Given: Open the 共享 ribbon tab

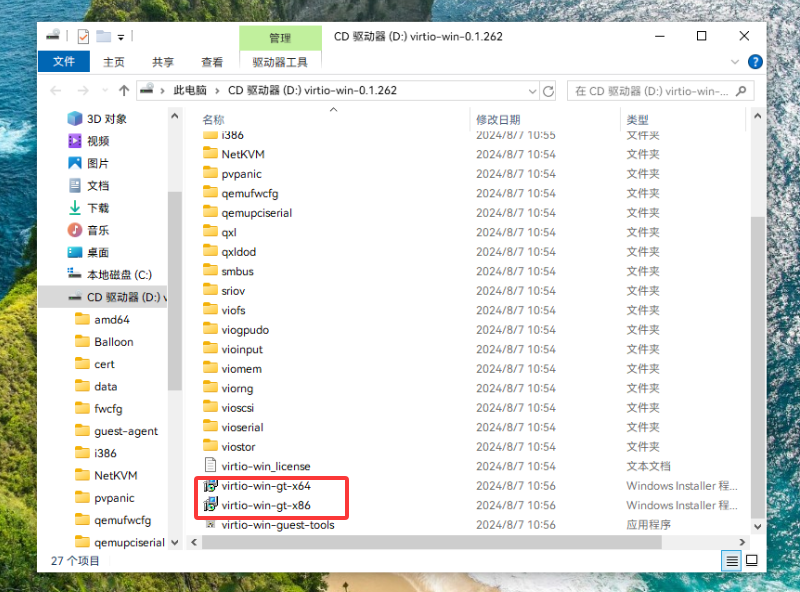Looking at the screenshot, I should tap(163, 62).
